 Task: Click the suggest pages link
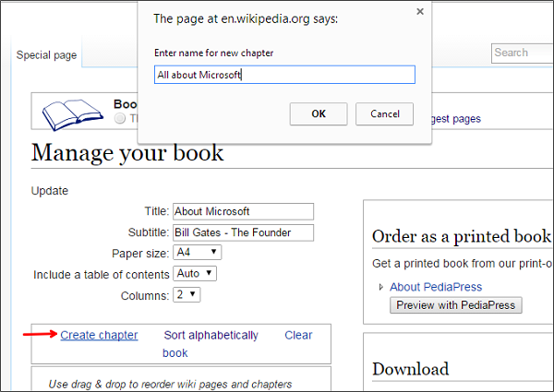pyautogui.click(x=456, y=119)
